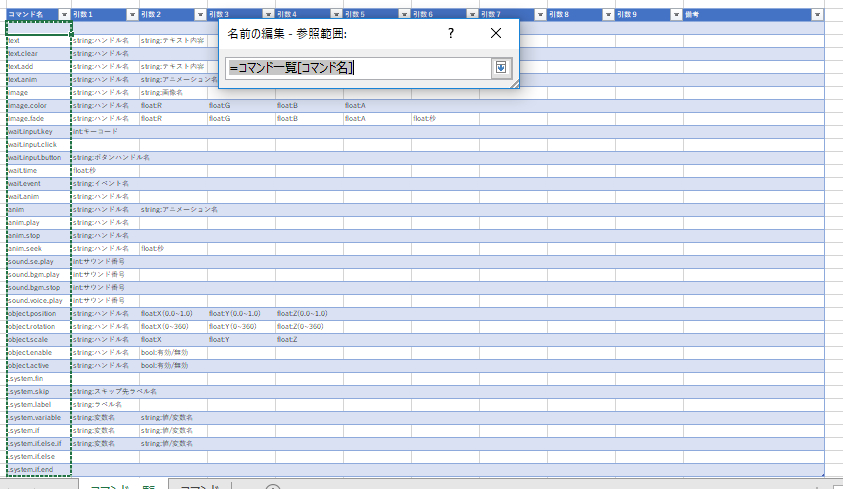Select the object.position command cell
The height and width of the screenshot is (489, 843).
tap(39, 314)
